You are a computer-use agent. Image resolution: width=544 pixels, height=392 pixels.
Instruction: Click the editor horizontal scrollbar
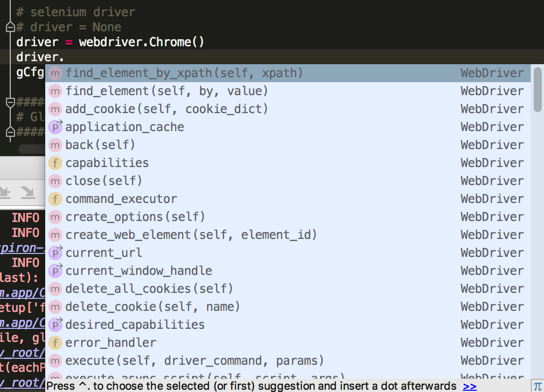(x=32, y=149)
